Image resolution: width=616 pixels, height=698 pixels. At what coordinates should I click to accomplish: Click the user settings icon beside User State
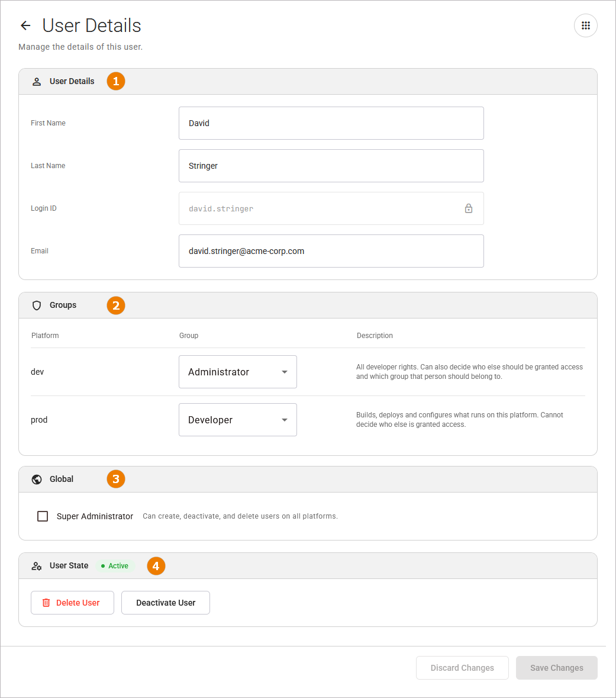pyautogui.click(x=37, y=566)
